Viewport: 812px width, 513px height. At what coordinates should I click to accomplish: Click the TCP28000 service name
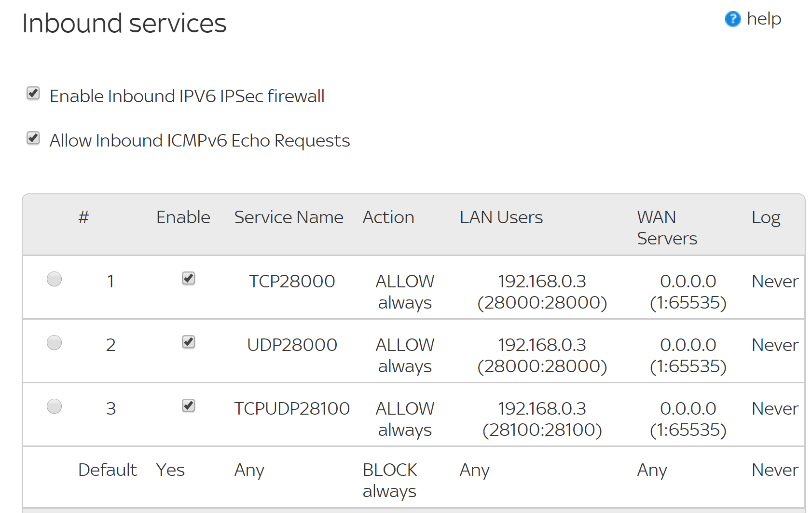tap(292, 282)
